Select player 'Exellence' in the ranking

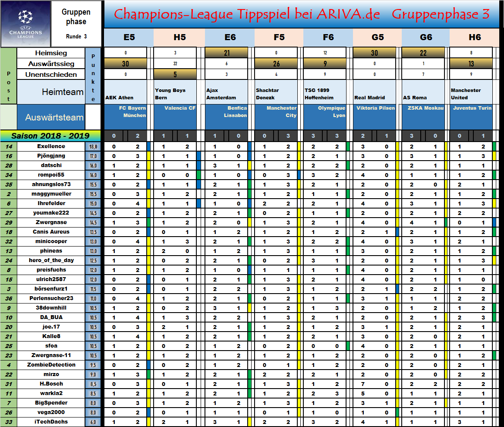pos(51,146)
